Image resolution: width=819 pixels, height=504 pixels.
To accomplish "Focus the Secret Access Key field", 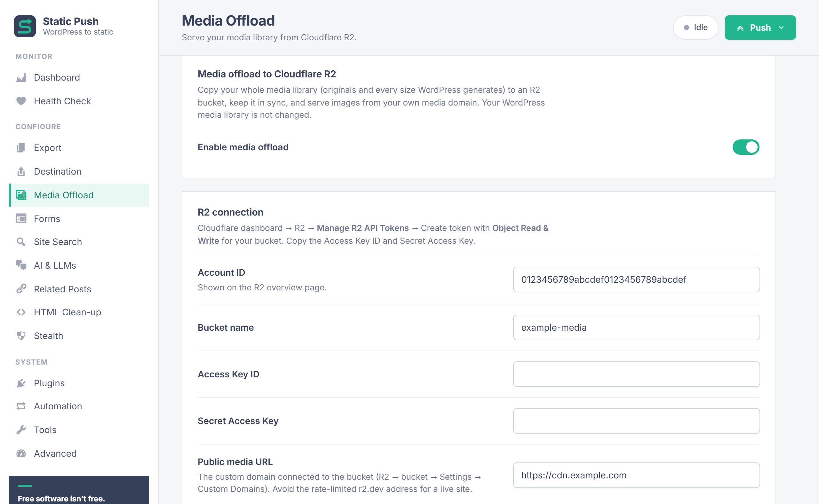I will tap(636, 421).
